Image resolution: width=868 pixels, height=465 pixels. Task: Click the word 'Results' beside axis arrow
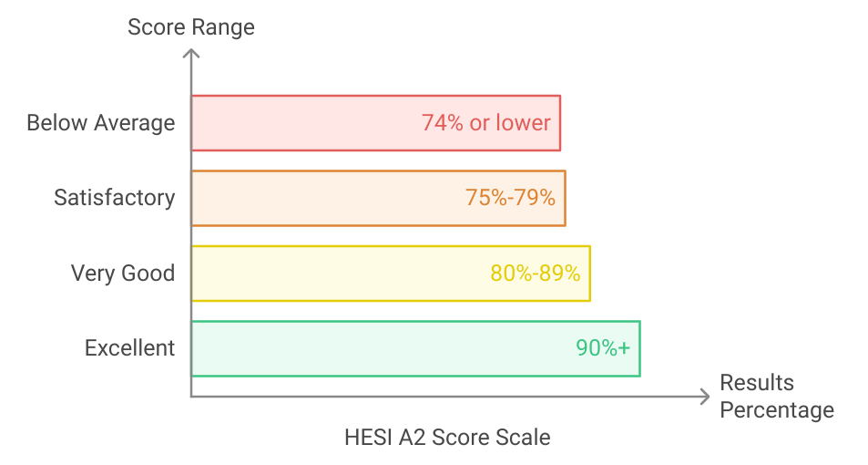(x=757, y=382)
